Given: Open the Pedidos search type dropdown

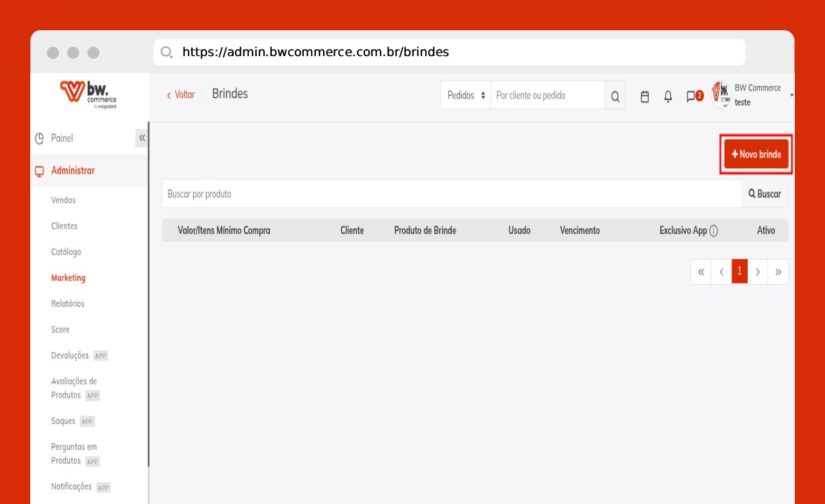Looking at the screenshot, I should point(466,96).
